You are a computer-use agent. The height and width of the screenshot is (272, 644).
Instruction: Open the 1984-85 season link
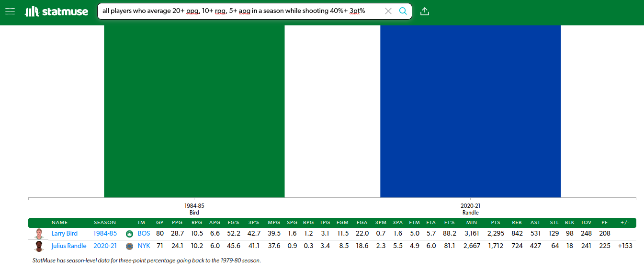point(105,234)
